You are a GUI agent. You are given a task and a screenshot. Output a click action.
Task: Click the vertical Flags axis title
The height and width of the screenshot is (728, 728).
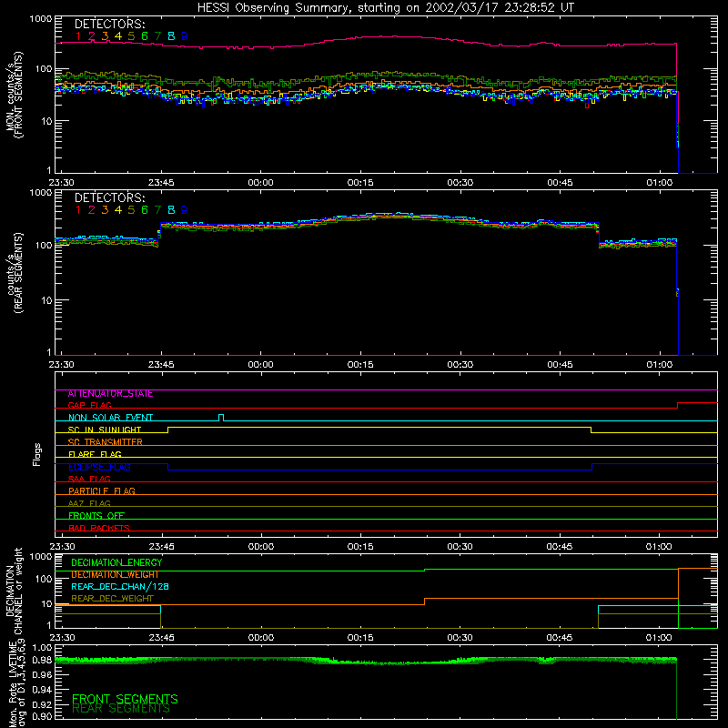(37, 454)
